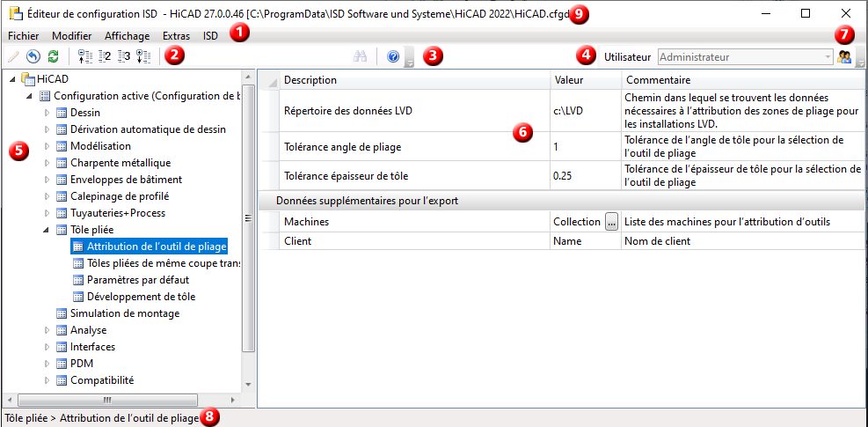
Task: Select the Tuyauteries+Process tree item
Action: (x=110, y=213)
